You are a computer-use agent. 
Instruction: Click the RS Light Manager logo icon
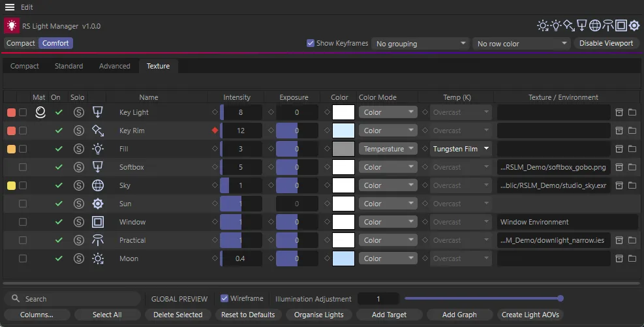click(12, 25)
